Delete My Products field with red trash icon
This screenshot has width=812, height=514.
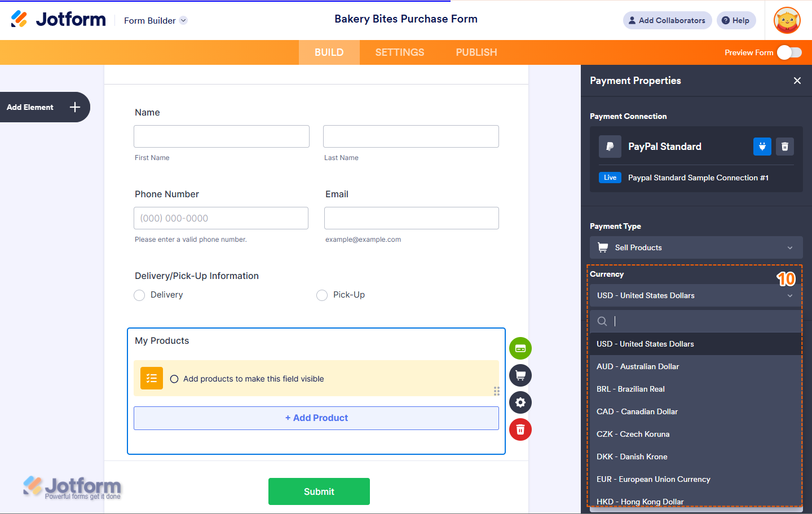[x=520, y=429]
